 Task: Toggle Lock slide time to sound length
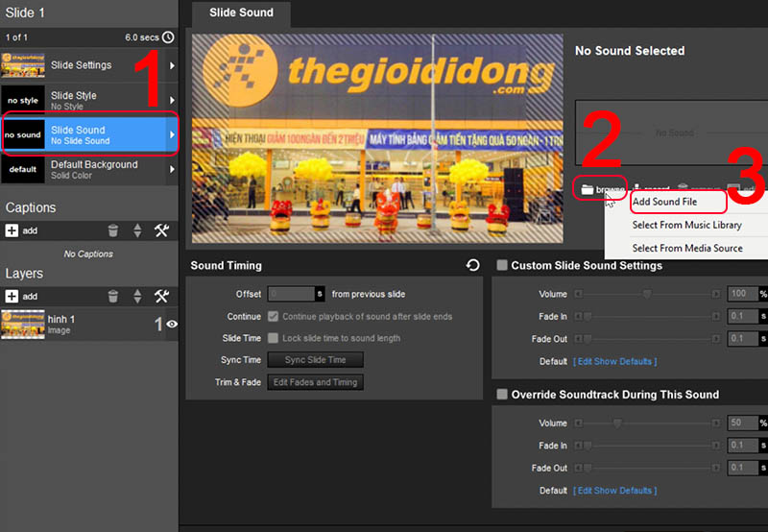274,338
